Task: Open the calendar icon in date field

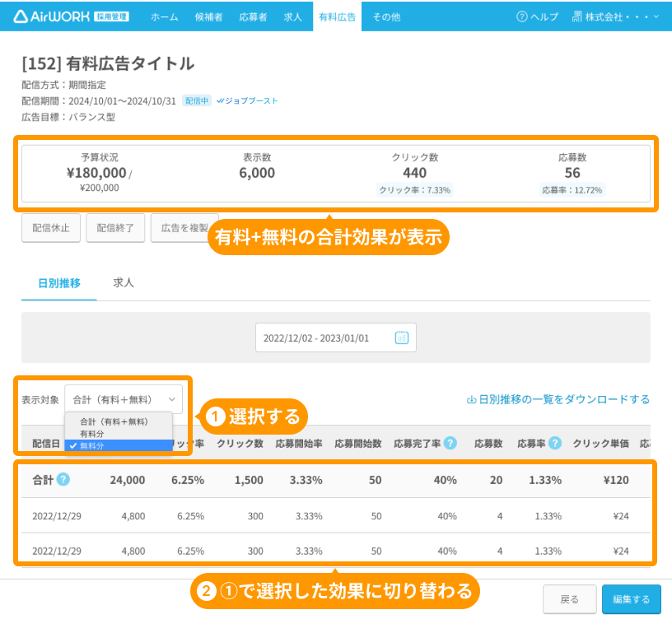Action: [x=402, y=337]
